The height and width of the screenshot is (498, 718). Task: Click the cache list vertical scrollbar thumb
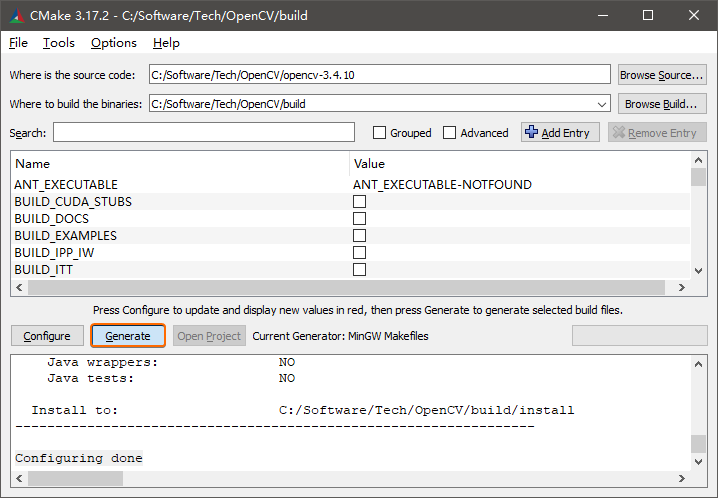(698, 177)
